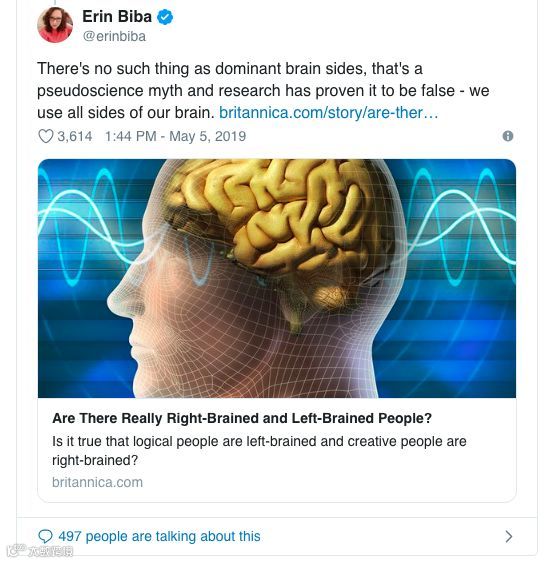
Task: Open the Erin Biba display name
Action: 117,17
